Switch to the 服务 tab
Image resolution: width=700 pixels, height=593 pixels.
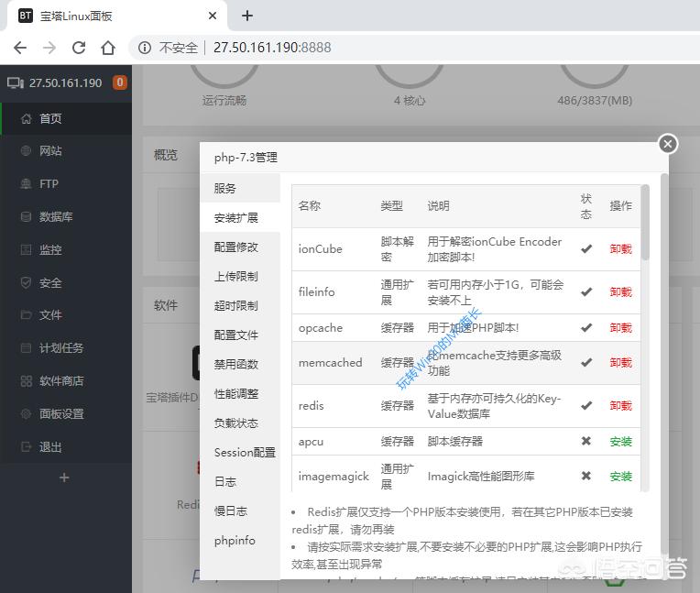(240, 189)
